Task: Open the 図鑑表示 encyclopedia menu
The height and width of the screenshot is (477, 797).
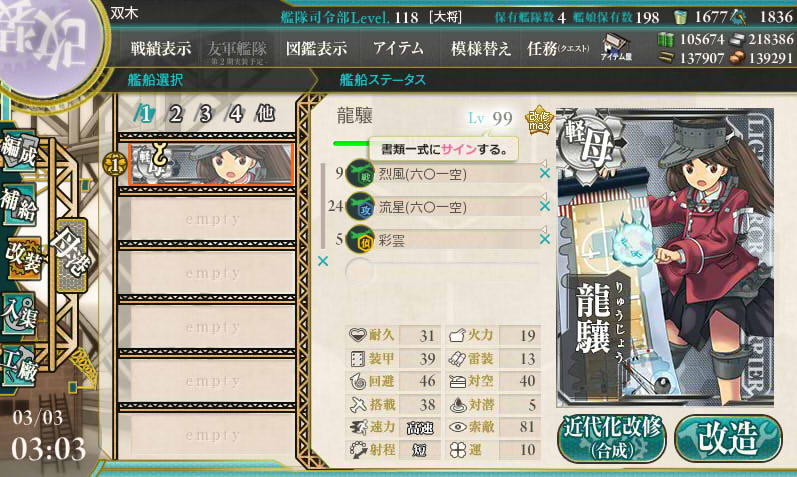Action: coord(316,49)
